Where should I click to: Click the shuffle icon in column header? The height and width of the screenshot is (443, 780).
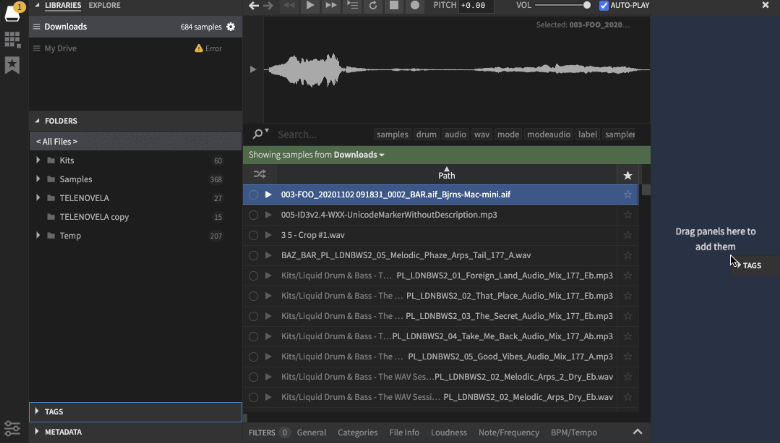coord(258,174)
